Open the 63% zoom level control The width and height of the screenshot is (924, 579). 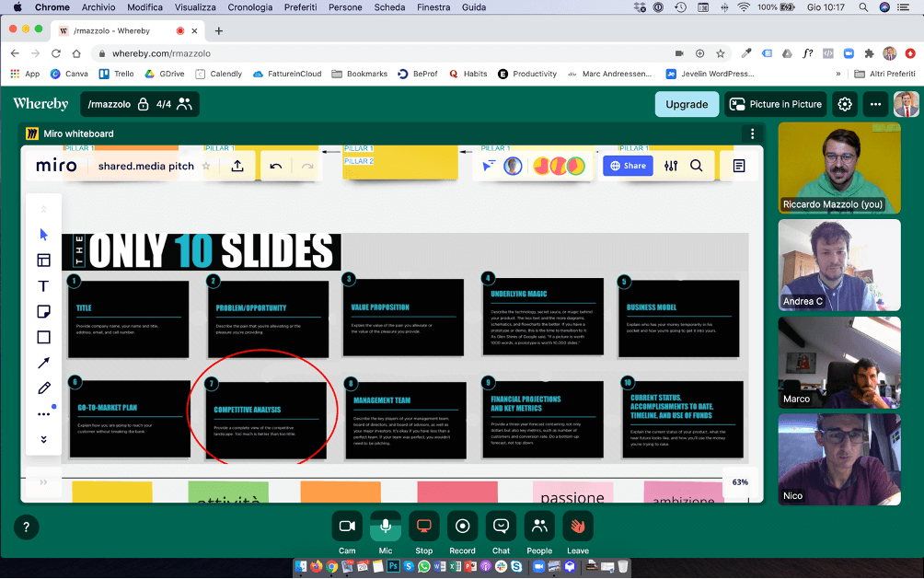[740, 481]
